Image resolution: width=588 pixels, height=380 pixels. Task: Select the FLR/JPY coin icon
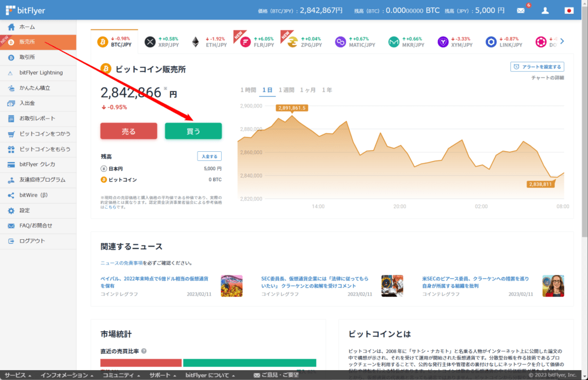246,42
